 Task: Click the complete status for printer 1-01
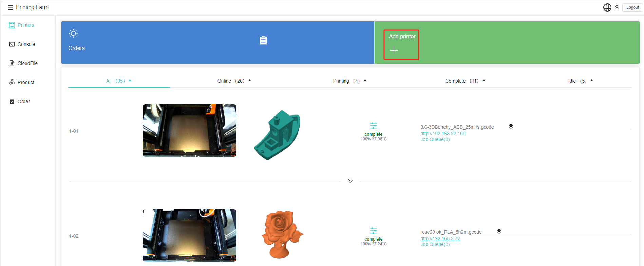point(374,134)
